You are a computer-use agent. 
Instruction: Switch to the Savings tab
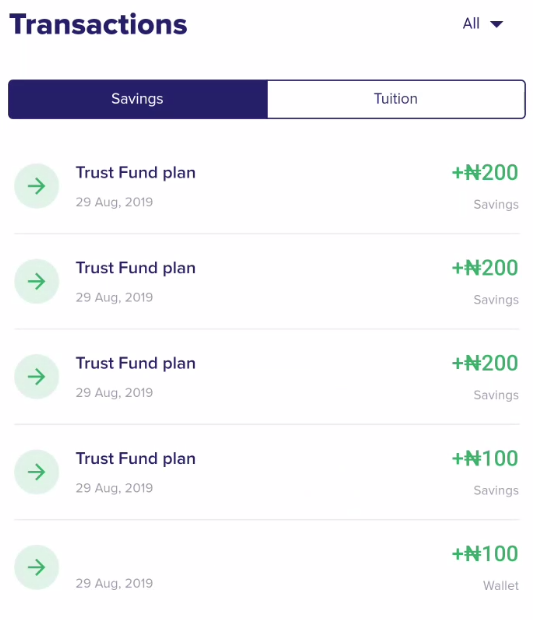(x=138, y=99)
